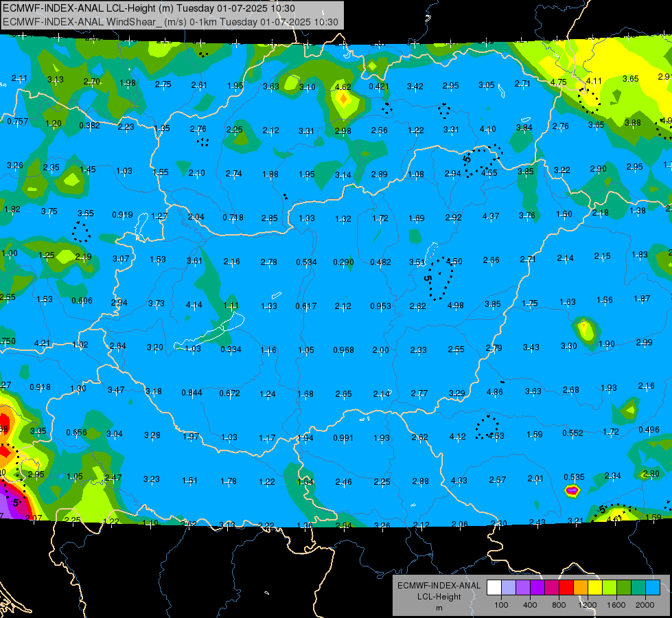This screenshot has height=618, width=672.
Task: Click the wind shear value 4.98
Action: 455,306
